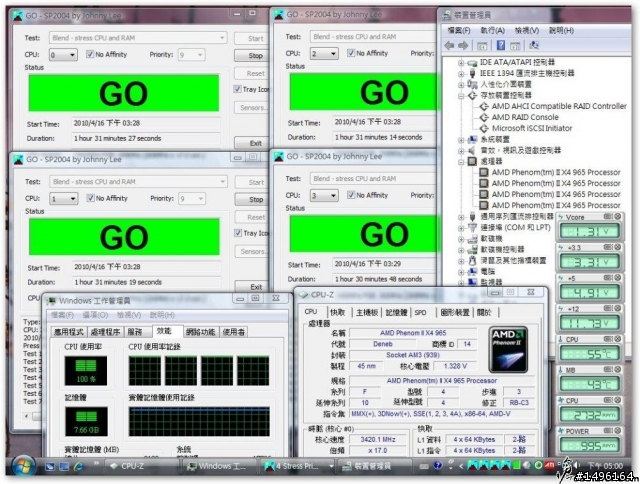Screen dimensions: 640x484
Task: Close the POWER fan gadget
Action: tap(618, 431)
